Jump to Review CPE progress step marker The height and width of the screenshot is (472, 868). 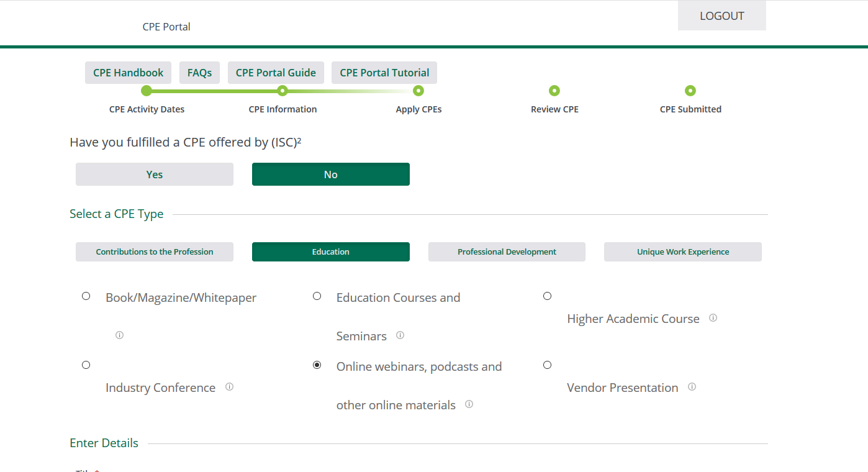554,91
